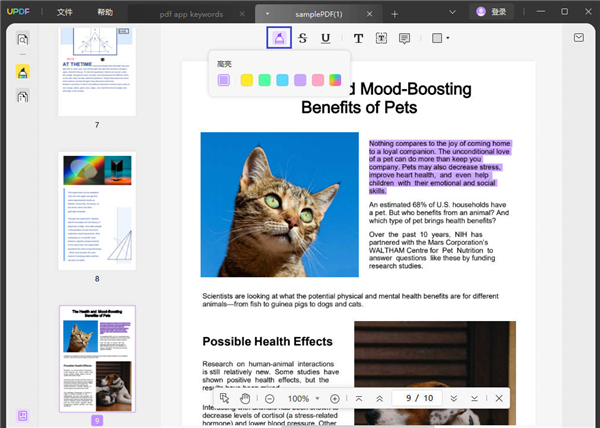Image resolution: width=600 pixels, height=428 pixels.
Task: Open the tab list dropdown arrow
Action: pos(268,13)
